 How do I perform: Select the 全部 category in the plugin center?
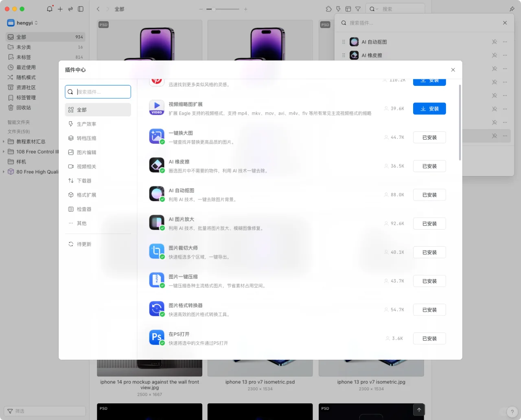(x=98, y=110)
